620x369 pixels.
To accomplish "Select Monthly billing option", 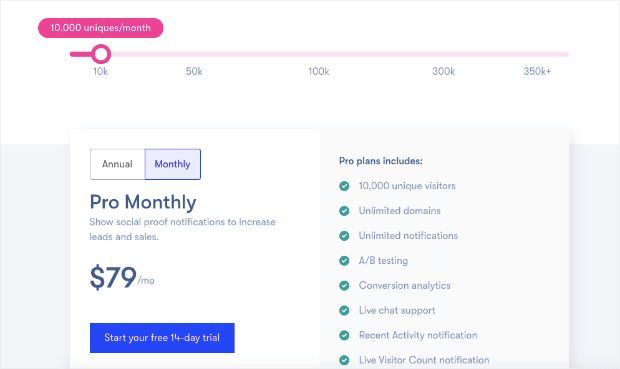I will pos(173,164).
